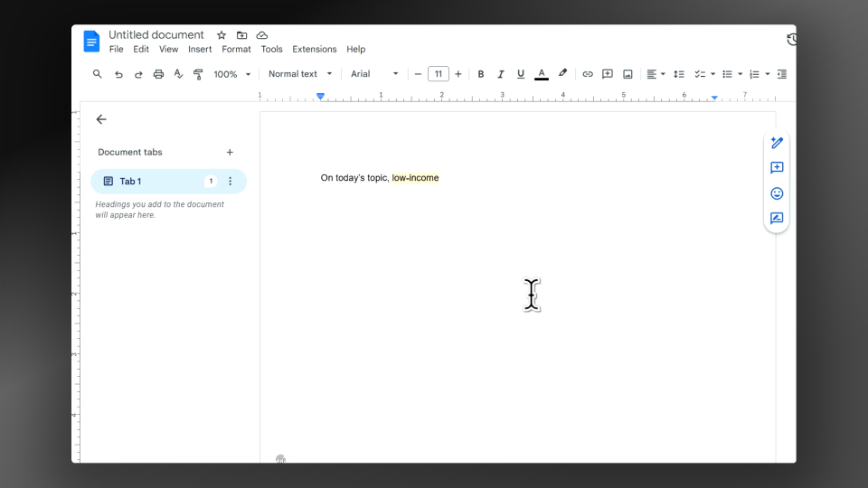Open text alignment options
Viewport: 868px width, 488px height.
click(x=656, y=74)
